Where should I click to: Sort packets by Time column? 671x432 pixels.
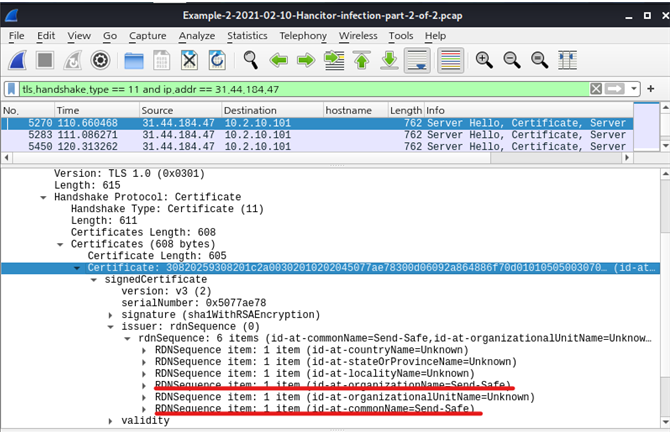click(x=97, y=110)
